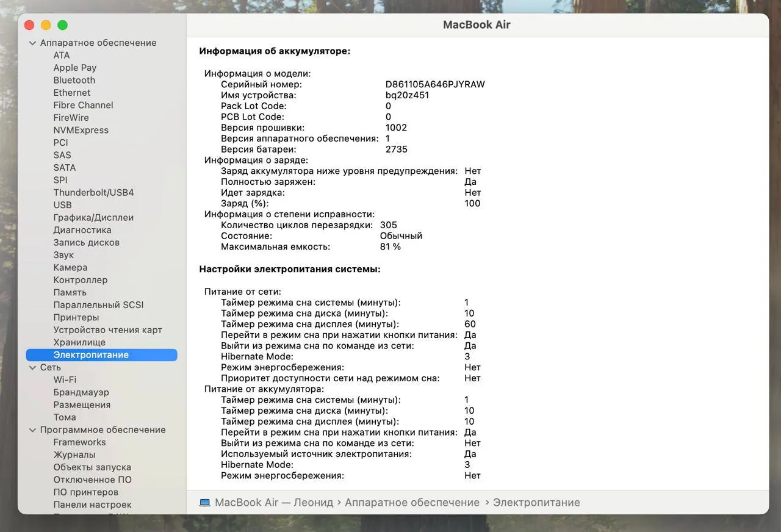Viewport: 781px width, 532px height.
Task: Select Диагностика in the sidebar
Action: pyautogui.click(x=82, y=230)
